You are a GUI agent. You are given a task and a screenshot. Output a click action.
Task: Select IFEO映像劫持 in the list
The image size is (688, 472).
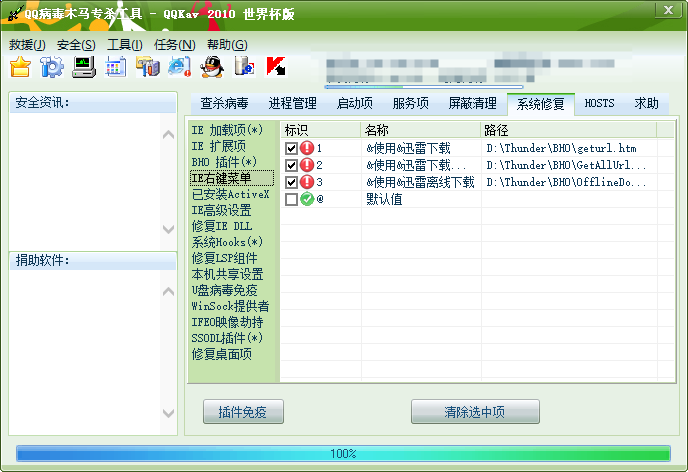227,322
